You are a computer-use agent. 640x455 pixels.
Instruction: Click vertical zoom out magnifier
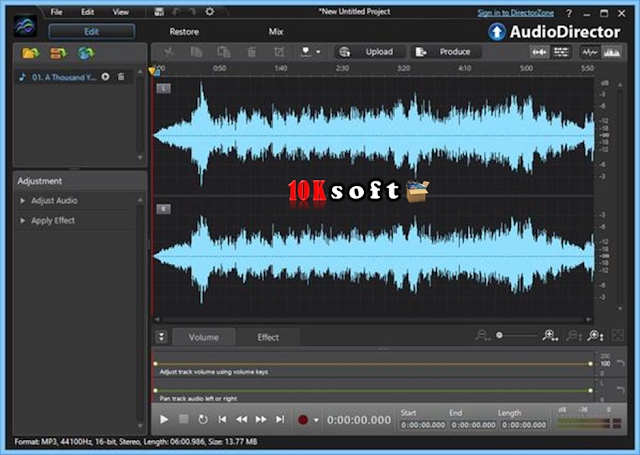(x=574, y=336)
